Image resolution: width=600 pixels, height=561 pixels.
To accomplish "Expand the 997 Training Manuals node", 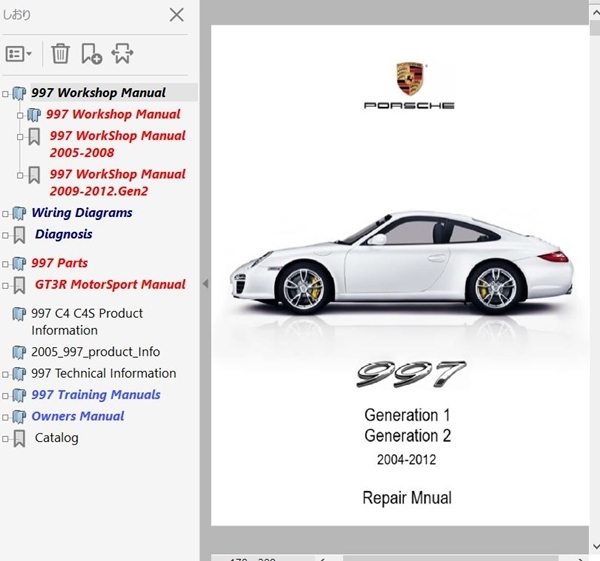I will pyautogui.click(x=5, y=396).
